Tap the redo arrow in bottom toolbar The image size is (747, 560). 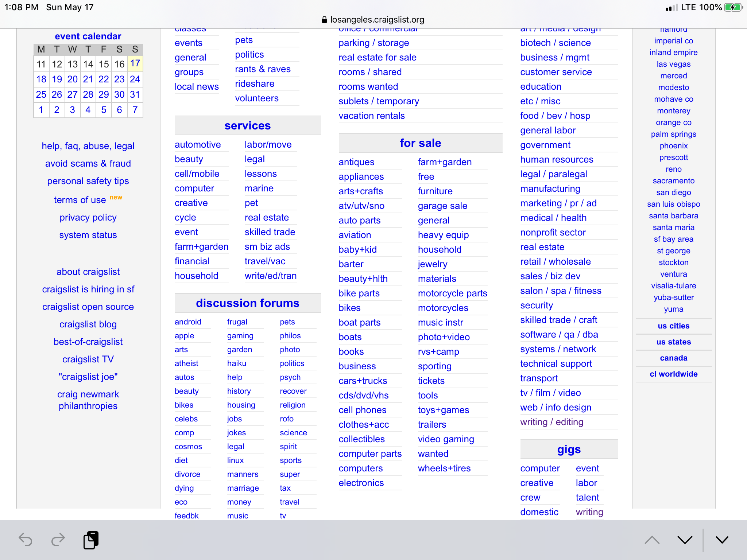[x=58, y=540]
